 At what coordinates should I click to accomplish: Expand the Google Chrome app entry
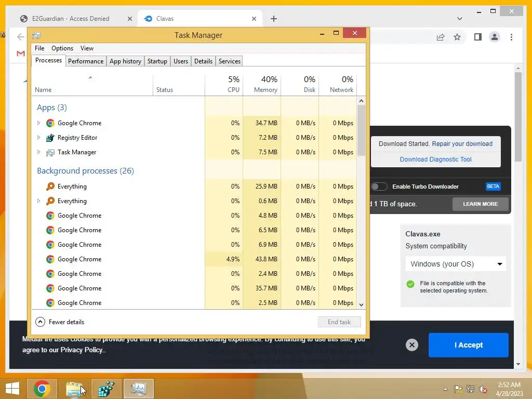(x=38, y=123)
